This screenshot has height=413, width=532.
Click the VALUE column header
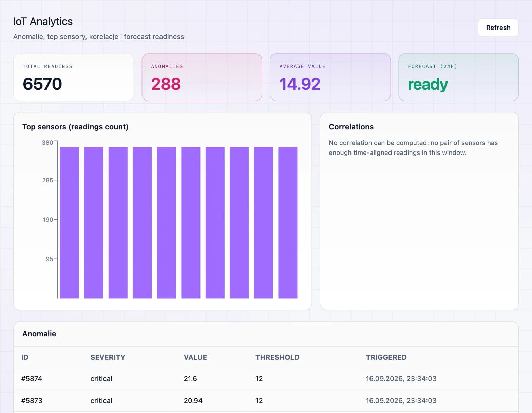195,357
